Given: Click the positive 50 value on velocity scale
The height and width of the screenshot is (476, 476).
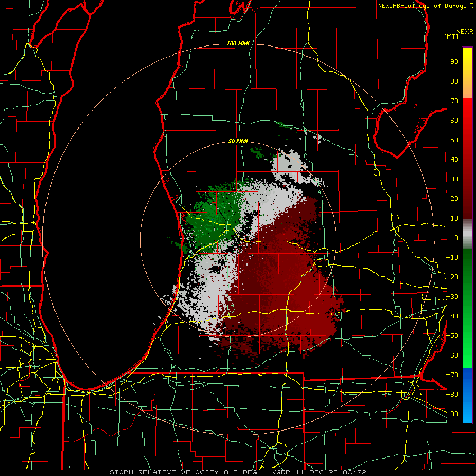Looking at the screenshot, I should (454, 140).
